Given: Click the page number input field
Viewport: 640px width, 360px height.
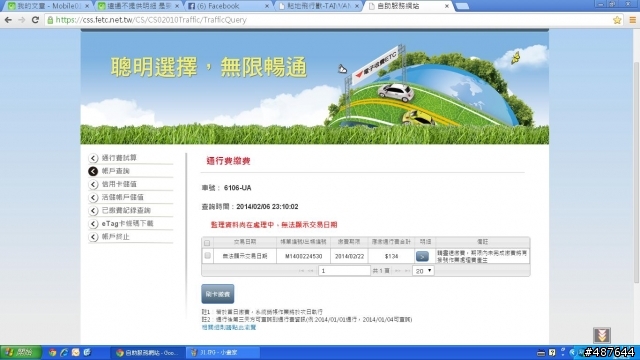Looking at the screenshot, I should [344, 271].
